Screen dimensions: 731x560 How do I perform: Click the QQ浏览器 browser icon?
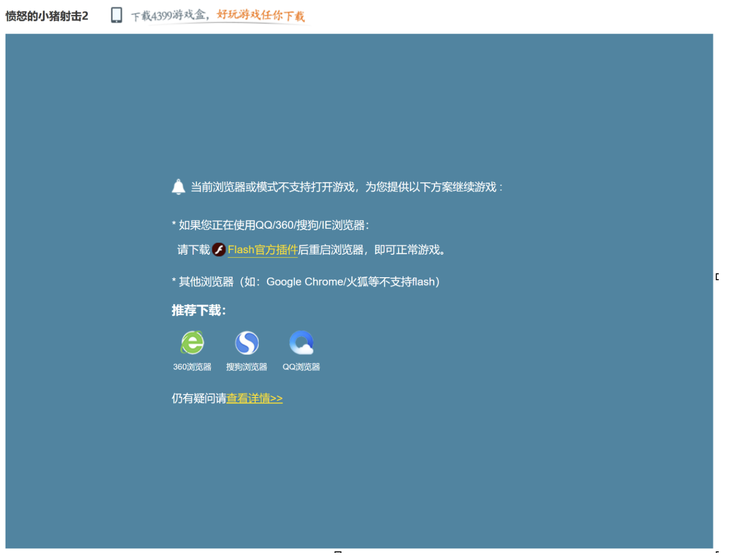coord(301,343)
